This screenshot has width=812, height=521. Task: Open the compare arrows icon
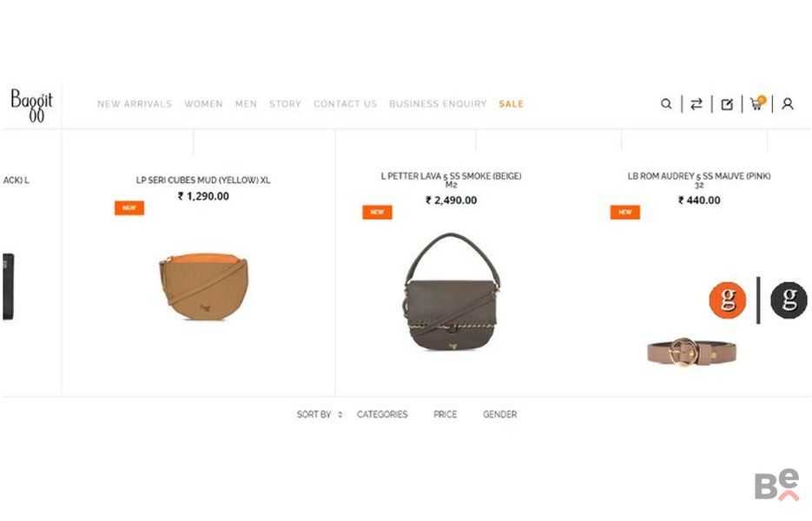tap(696, 104)
